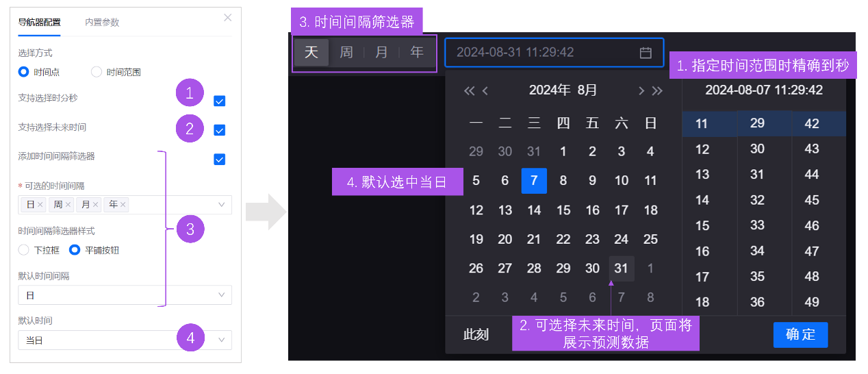The width and height of the screenshot is (868, 374).
Task: Click the calendar icon in date input
Action: (645, 53)
